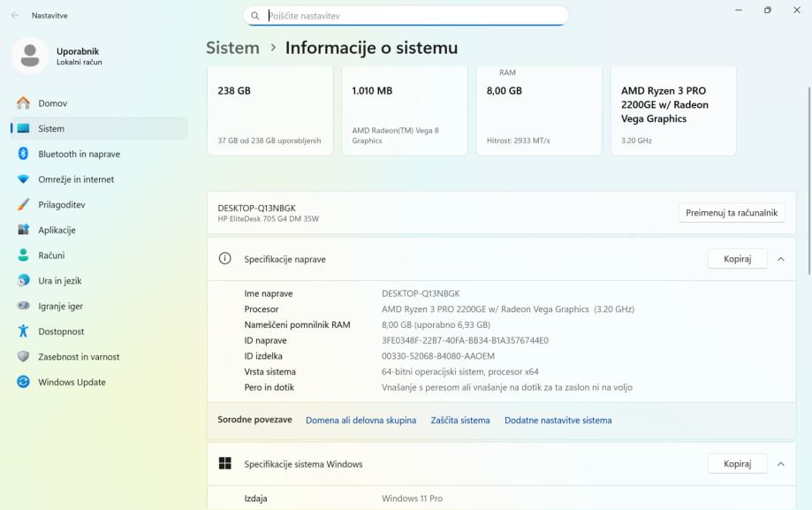Open the Računi person icon
The image size is (812, 510).
[24, 255]
